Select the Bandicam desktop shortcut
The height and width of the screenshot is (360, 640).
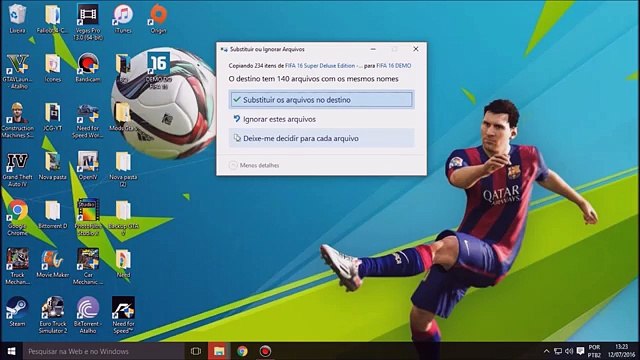tap(88, 68)
